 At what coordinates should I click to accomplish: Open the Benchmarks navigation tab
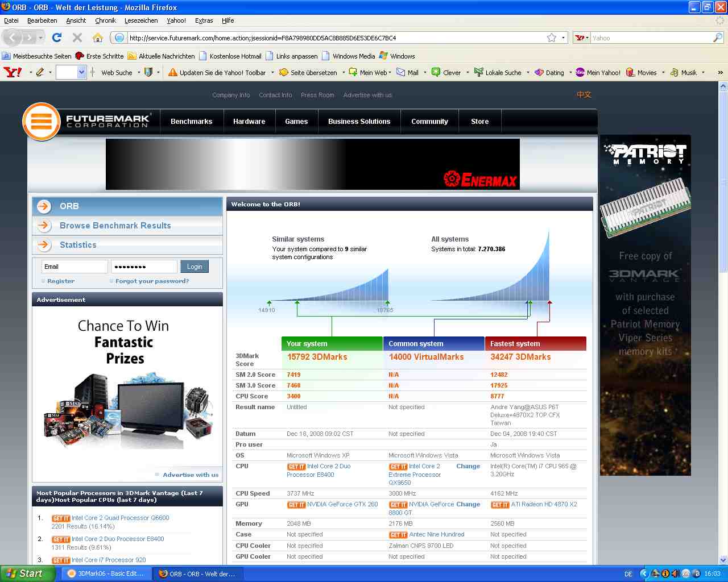coord(191,122)
